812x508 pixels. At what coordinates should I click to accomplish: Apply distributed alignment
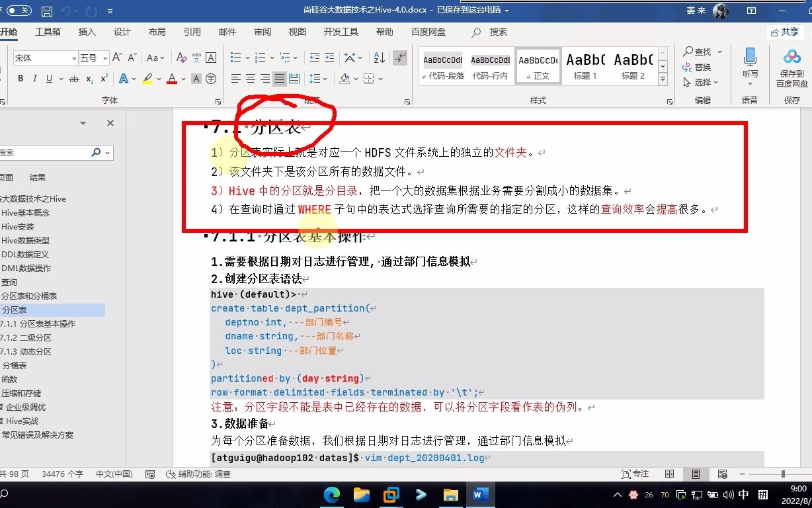[x=294, y=79]
